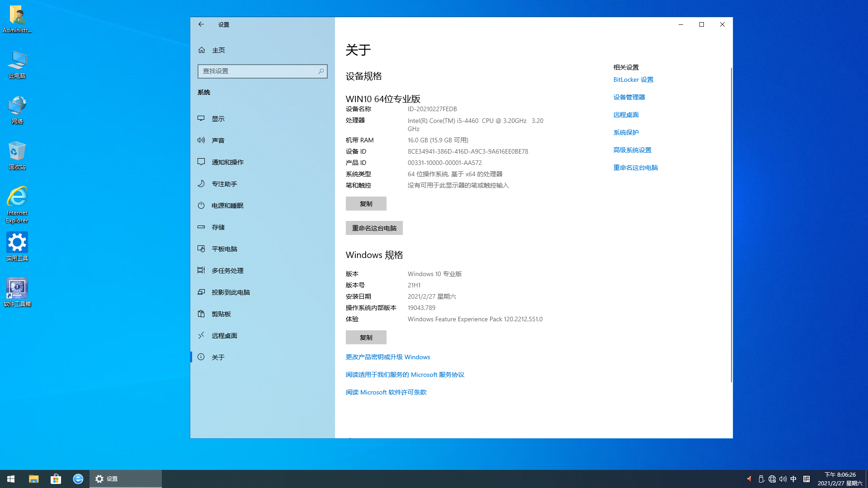Open the Microsoft 服务协议 link
Image resolution: width=868 pixels, height=488 pixels.
[405, 375]
